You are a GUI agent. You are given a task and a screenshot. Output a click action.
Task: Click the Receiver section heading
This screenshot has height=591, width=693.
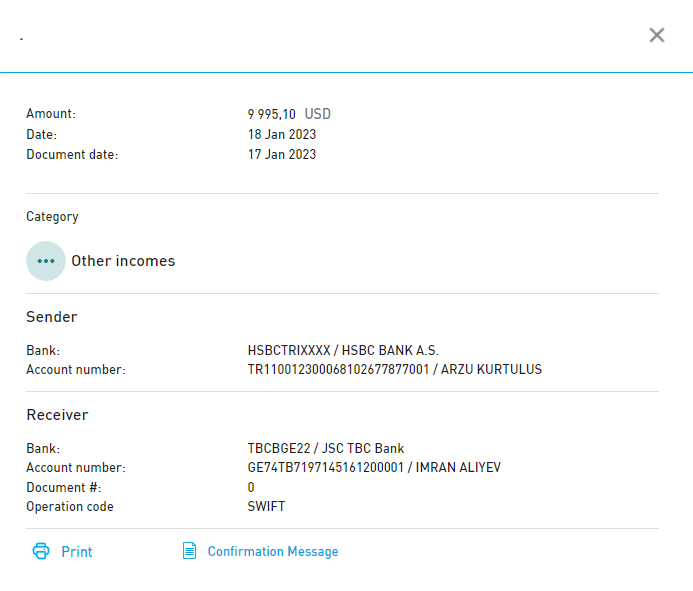57,415
